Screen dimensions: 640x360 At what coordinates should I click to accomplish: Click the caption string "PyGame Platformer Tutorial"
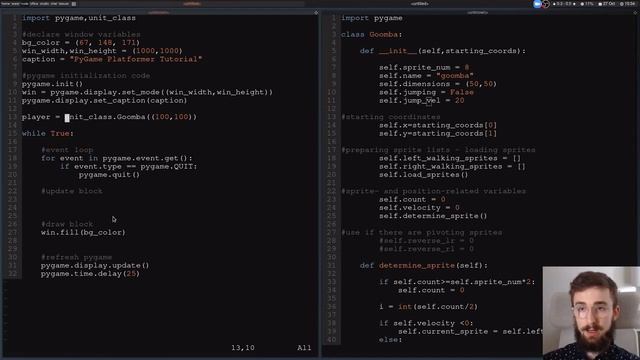(136, 59)
